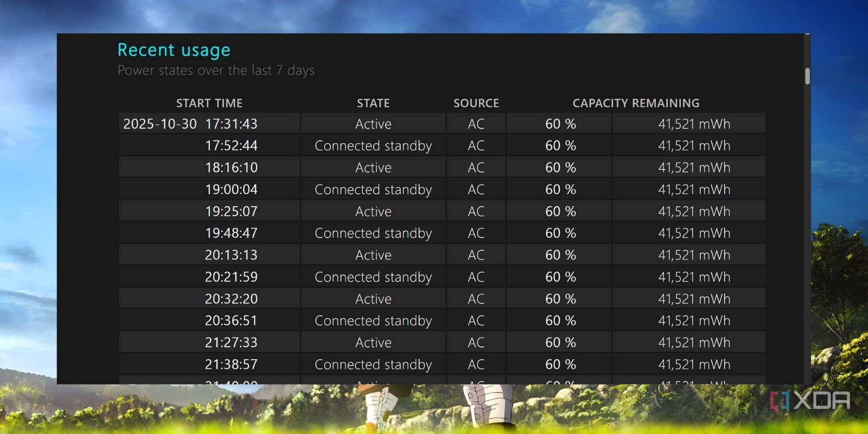This screenshot has width=868, height=434.
Task: Click 60 % in the 19:48:47 row
Action: [x=560, y=233]
